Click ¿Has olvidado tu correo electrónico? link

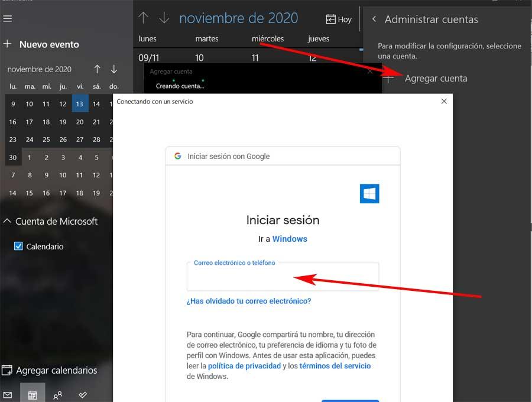point(249,301)
